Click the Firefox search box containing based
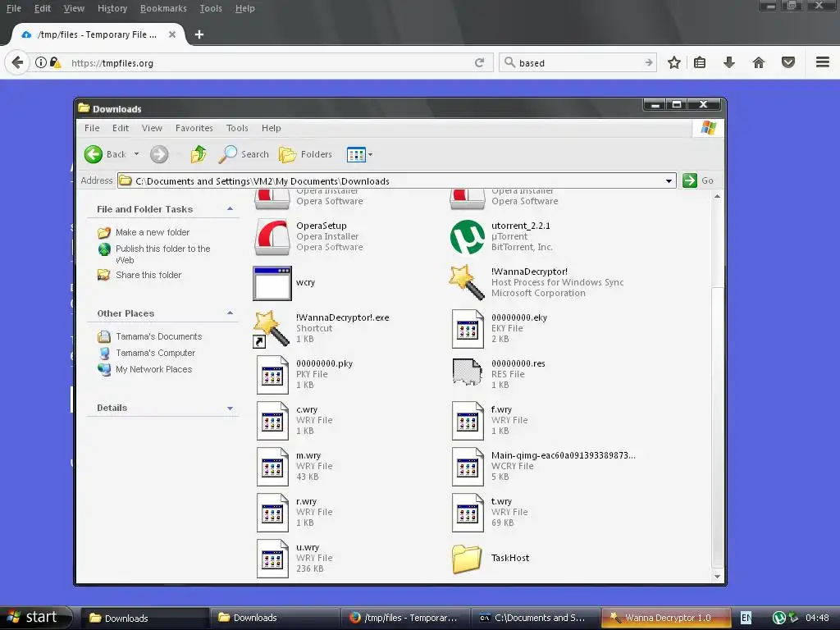Viewport: 840px width, 630px height. [x=577, y=62]
